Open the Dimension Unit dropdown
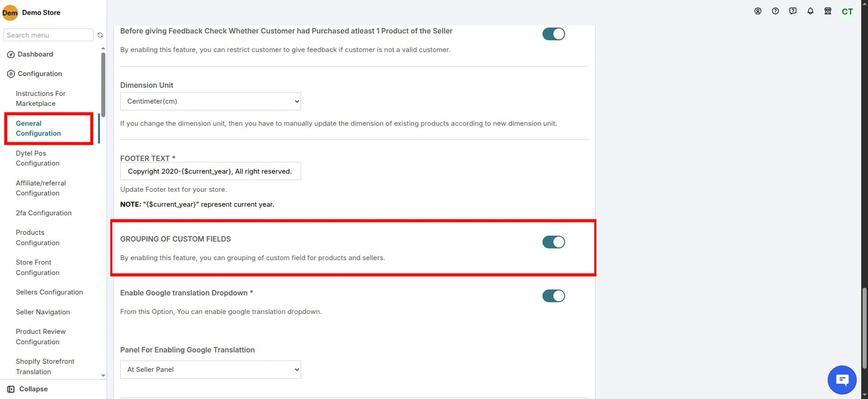 tap(211, 101)
